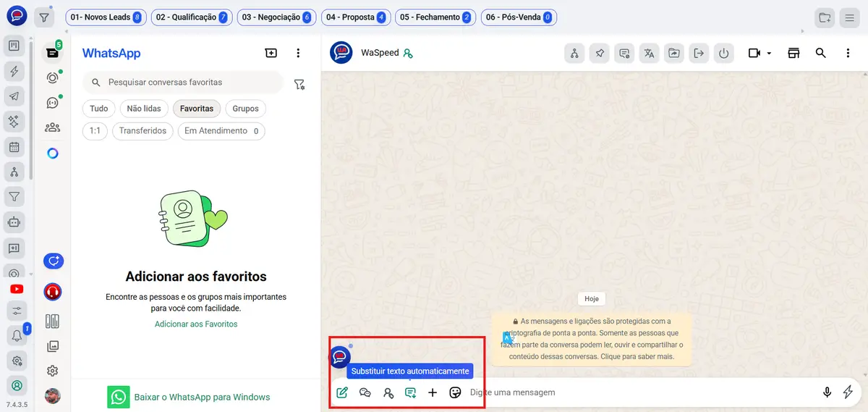This screenshot has height=412, width=868.
Task: Start a new chat with the plus icon
Action: (x=271, y=53)
